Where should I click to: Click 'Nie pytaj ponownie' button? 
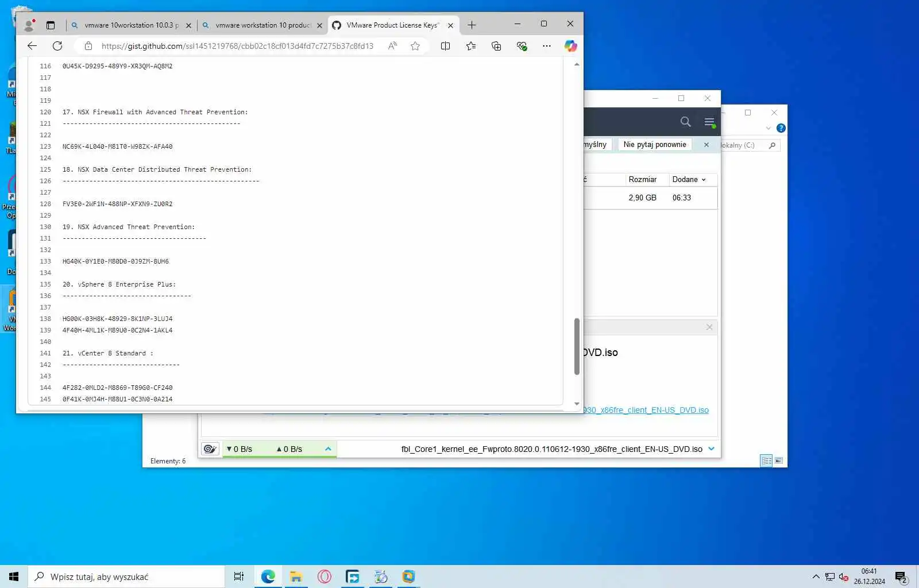coord(655,145)
